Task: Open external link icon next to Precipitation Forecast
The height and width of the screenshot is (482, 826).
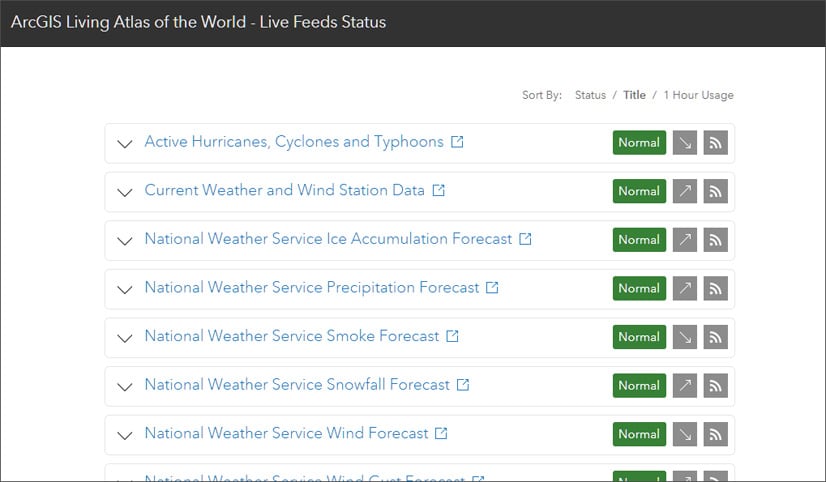Action: pos(492,287)
